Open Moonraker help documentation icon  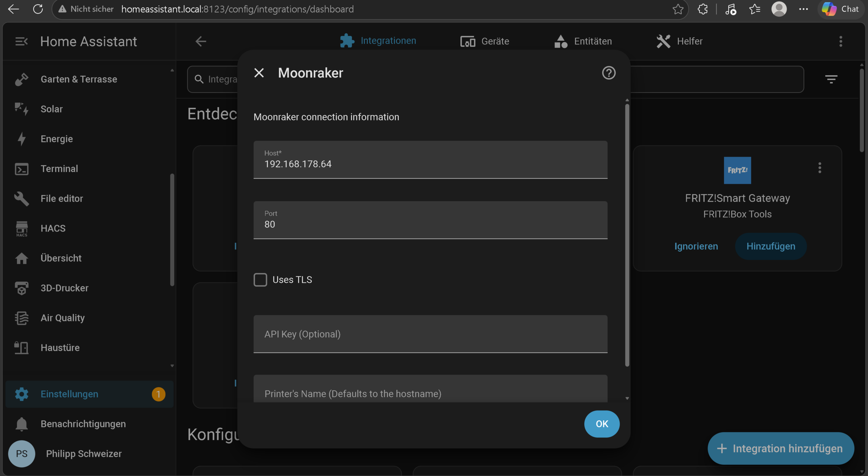click(x=609, y=73)
